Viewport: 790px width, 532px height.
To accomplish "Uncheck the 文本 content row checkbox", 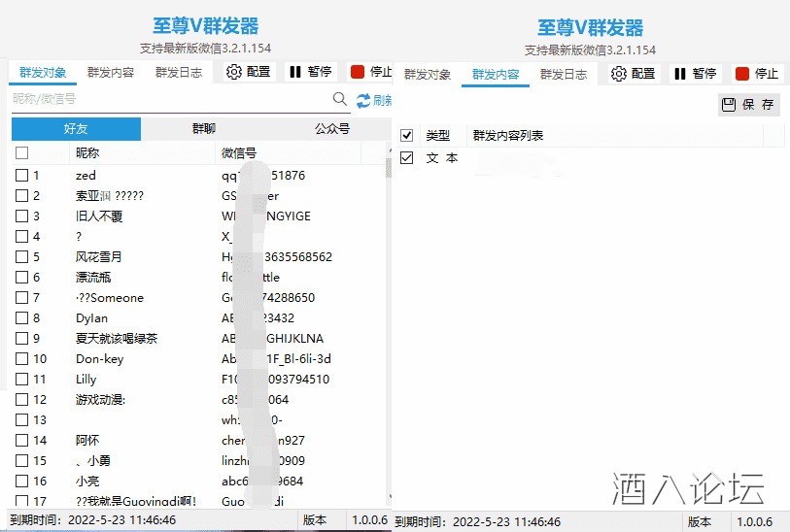I will pyautogui.click(x=406, y=158).
